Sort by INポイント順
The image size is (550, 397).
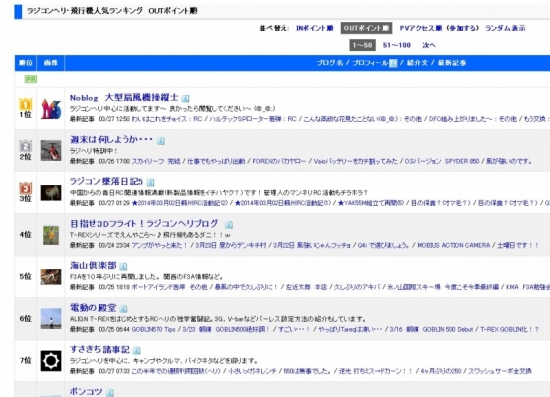point(315,28)
